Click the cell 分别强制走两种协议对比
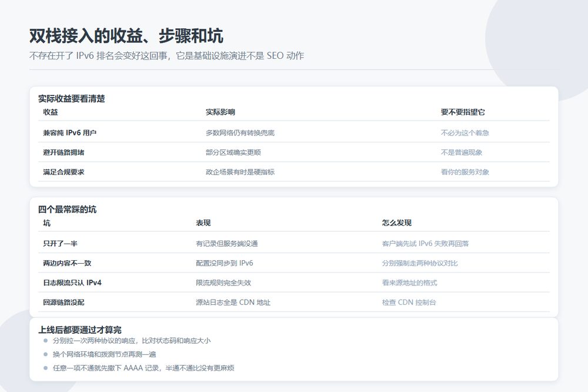The height and width of the screenshot is (392, 588). tap(420, 263)
